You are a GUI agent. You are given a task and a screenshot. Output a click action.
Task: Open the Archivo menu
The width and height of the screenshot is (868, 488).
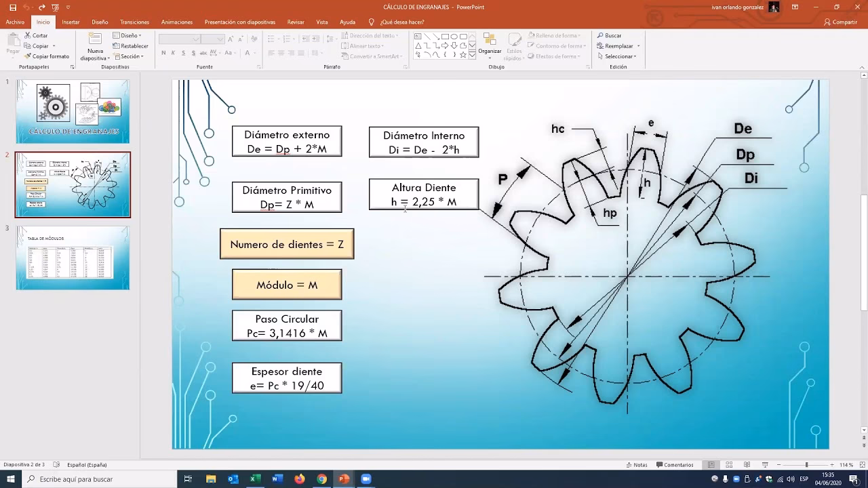pyautogui.click(x=15, y=22)
